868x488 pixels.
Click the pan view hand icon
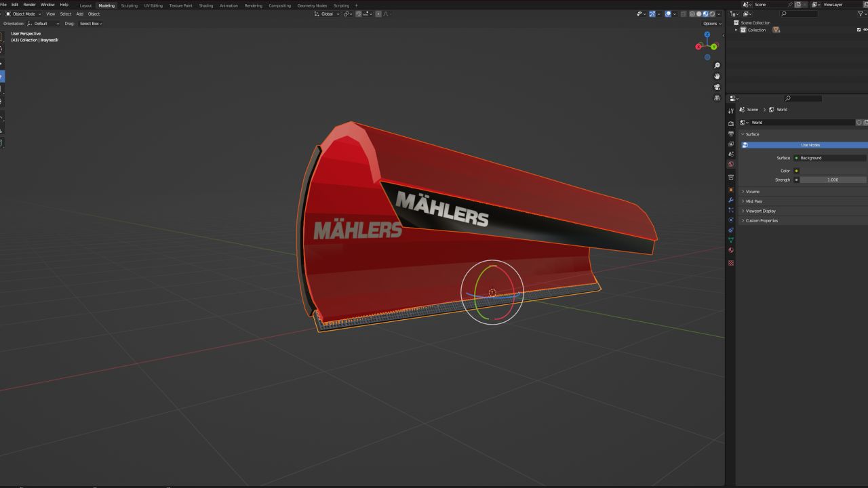pos(717,77)
